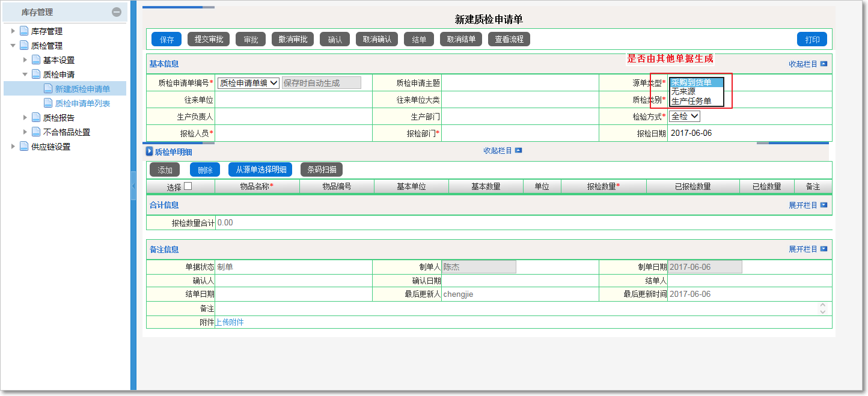Collapse the 质检单明细 section via its 收起栏目 icon
This screenshot has width=868, height=396.
tap(518, 150)
